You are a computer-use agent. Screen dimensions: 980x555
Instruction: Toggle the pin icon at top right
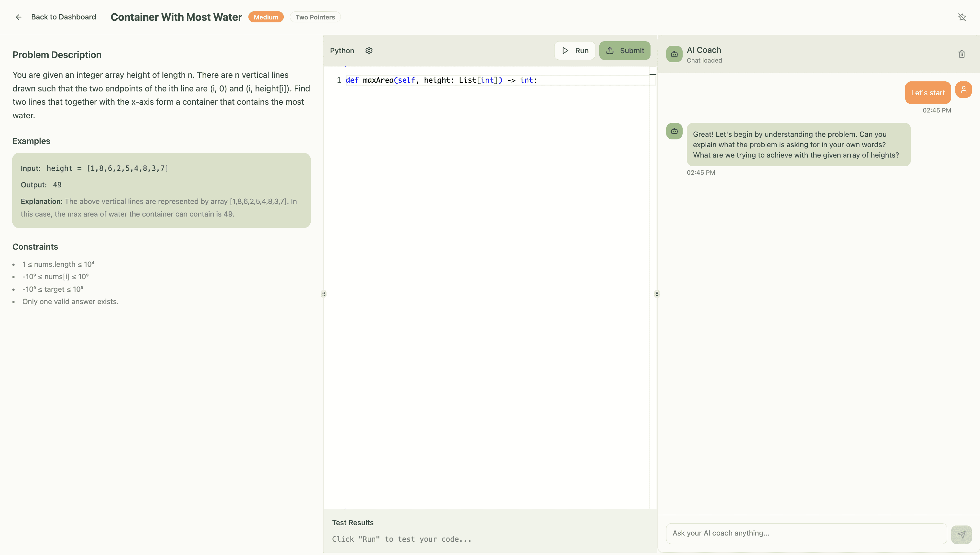962,17
